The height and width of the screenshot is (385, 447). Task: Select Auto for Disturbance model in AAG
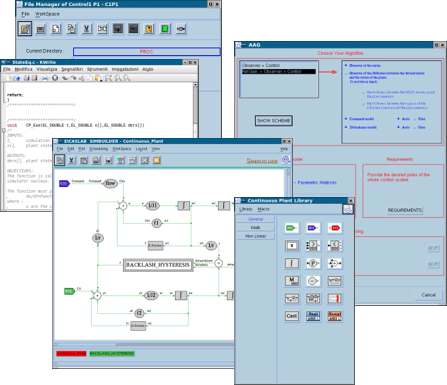[x=398, y=127]
